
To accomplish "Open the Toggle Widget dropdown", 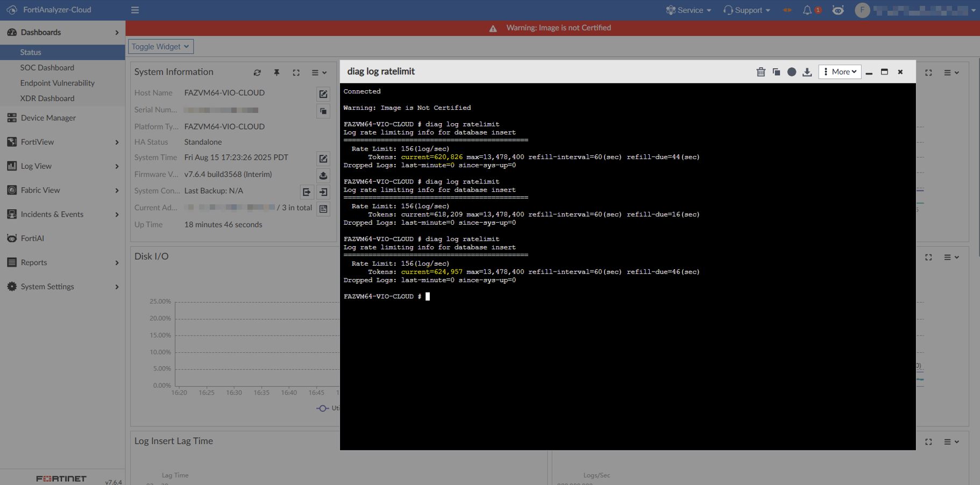I will pos(160,47).
